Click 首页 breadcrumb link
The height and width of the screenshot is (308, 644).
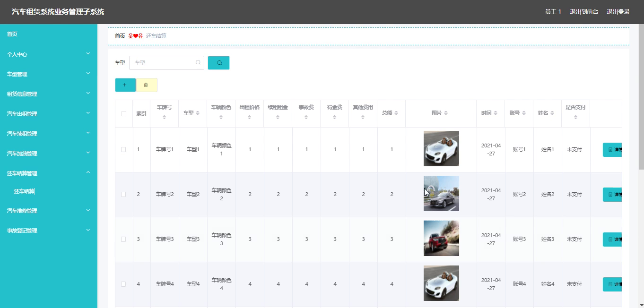point(120,36)
